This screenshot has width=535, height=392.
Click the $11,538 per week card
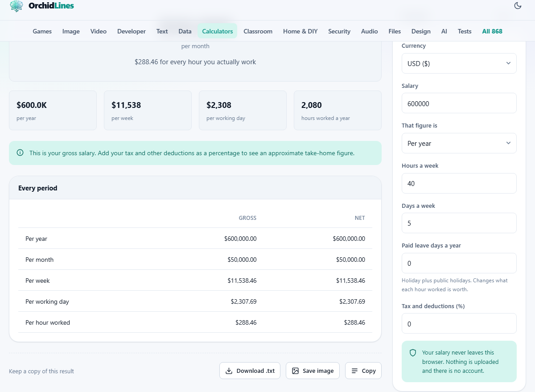[x=148, y=111]
